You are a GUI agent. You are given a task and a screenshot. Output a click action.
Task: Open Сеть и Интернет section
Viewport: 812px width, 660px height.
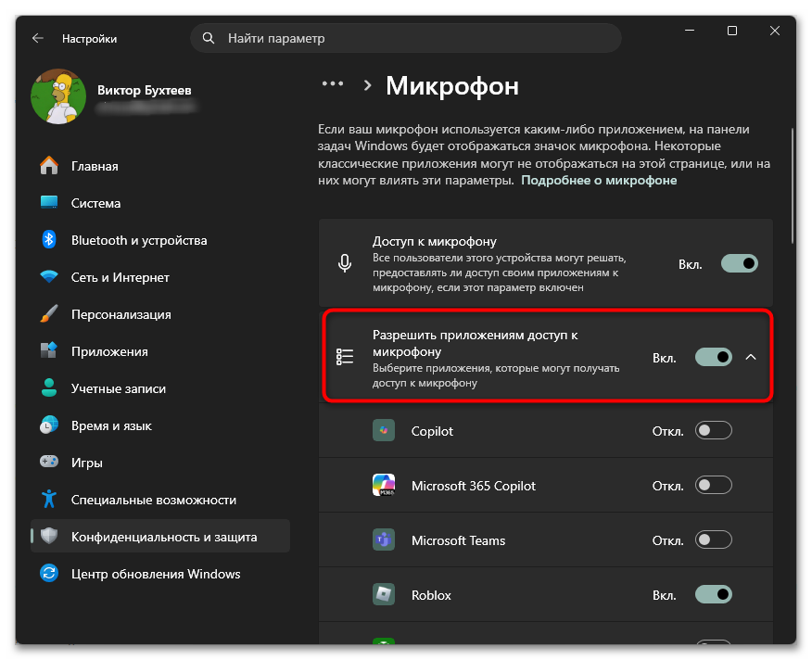pos(160,276)
